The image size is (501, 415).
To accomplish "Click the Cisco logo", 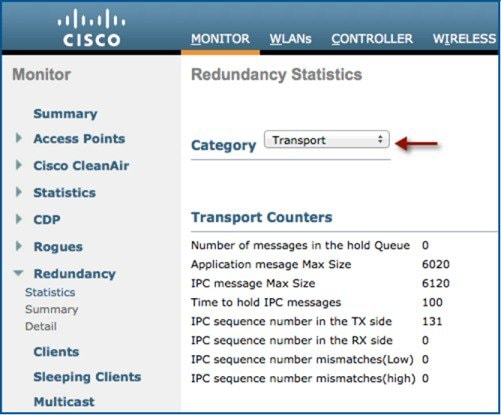I will pyautogui.click(x=91, y=28).
